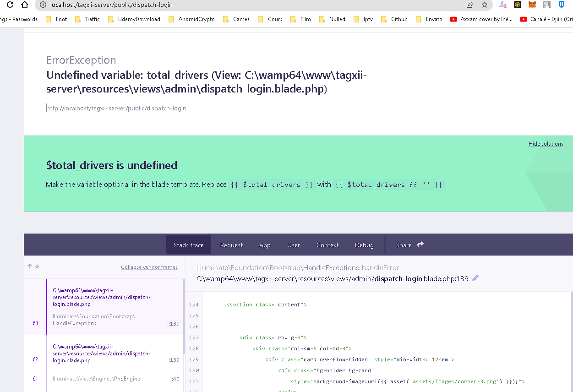The height and width of the screenshot is (392, 573).
Task: Click Collapse vendor frames
Action: click(149, 267)
